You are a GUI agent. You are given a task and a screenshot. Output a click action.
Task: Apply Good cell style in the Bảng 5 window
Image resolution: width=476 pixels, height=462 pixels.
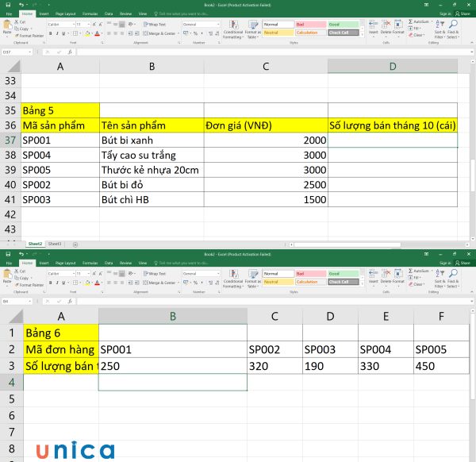[x=343, y=25]
